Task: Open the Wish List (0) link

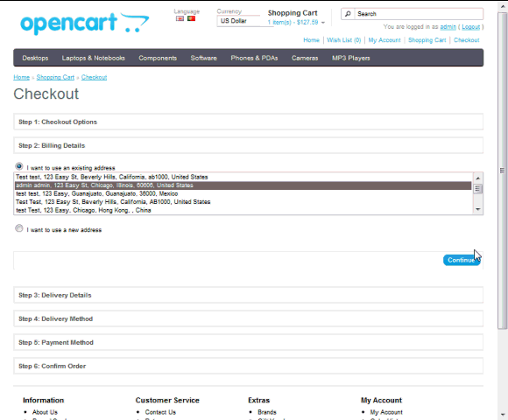Action: 343,40
